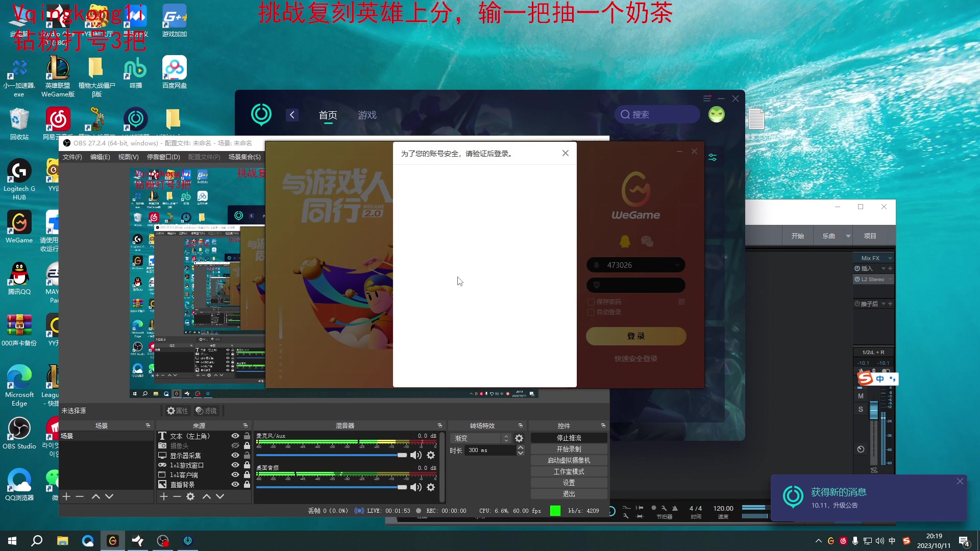Add a new source with plus icon
The image size is (980, 551).
pyautogui.click(x=164, y=496)
